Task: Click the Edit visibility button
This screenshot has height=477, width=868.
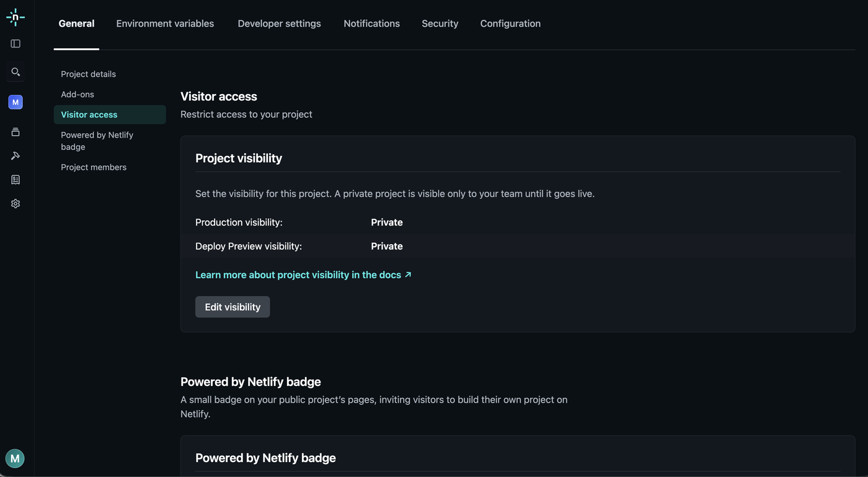Action: click(232, 307)
